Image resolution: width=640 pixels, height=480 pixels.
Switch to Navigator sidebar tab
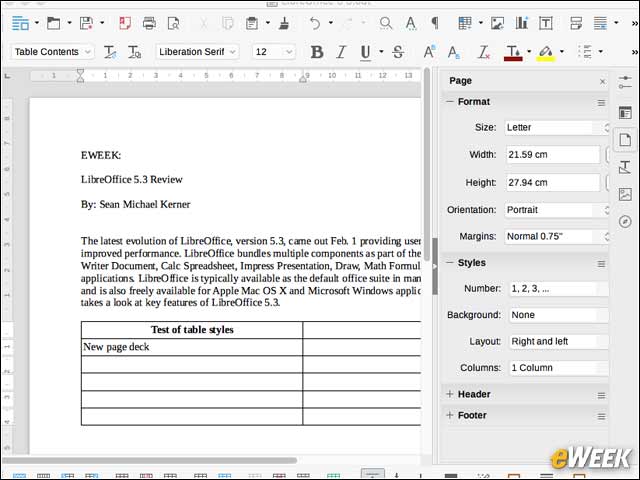tap(625, 222)
